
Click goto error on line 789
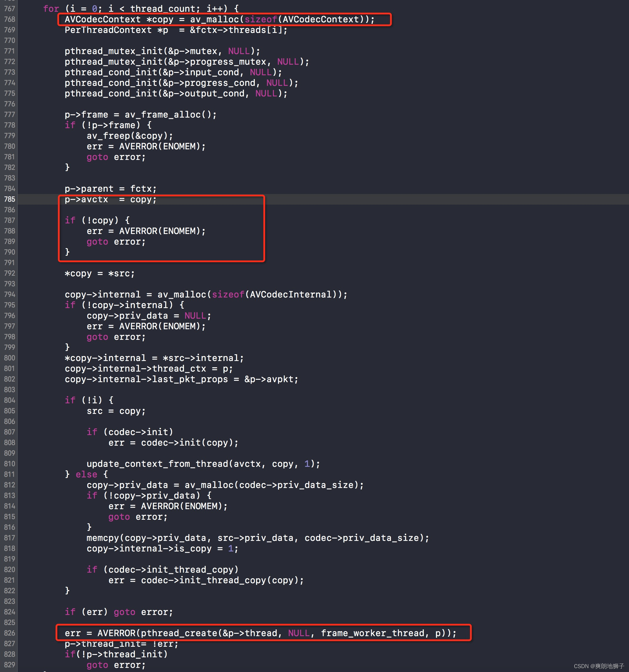pos(116,242)
